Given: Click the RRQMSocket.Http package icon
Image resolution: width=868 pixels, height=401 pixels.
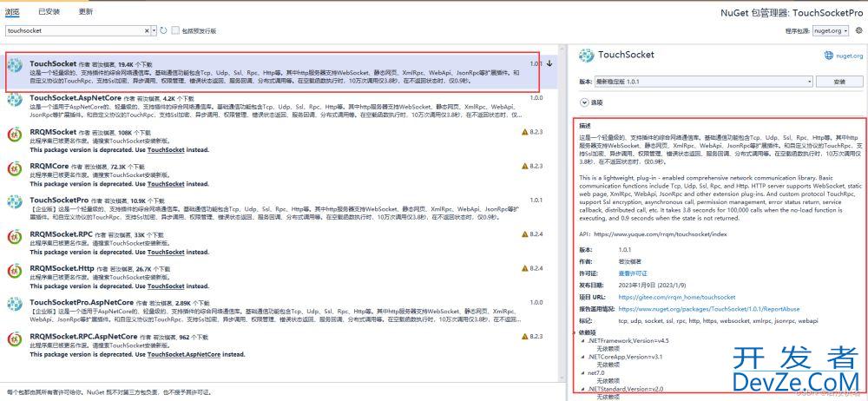Looking at the screenshot, I should [x=15, y=271].
